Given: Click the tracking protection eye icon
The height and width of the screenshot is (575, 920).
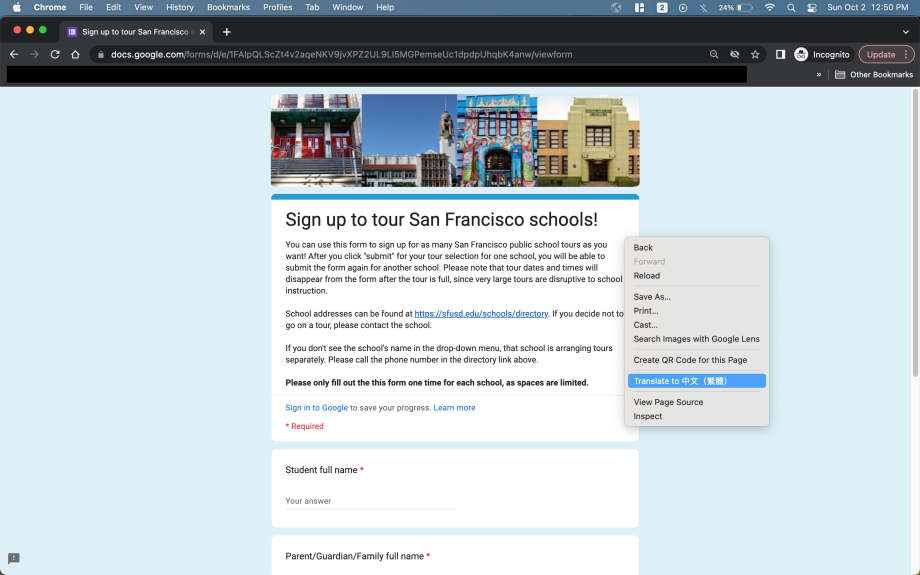Looking at the screenshot, I should [735, 54].
